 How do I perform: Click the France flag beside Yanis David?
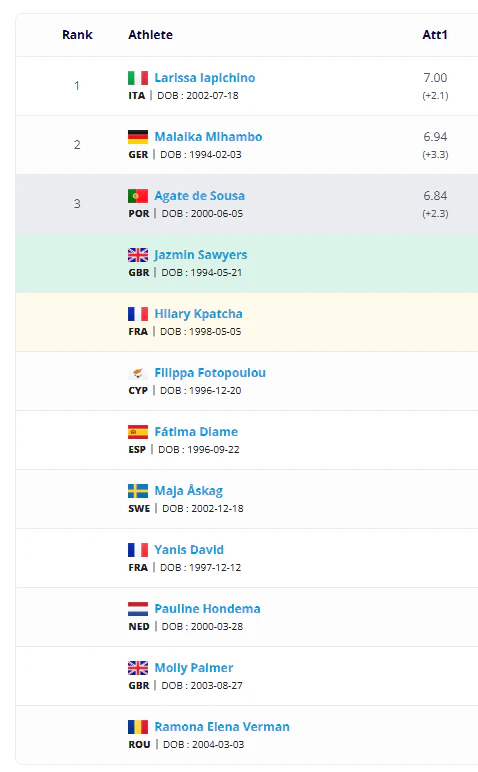coord(138,550)
